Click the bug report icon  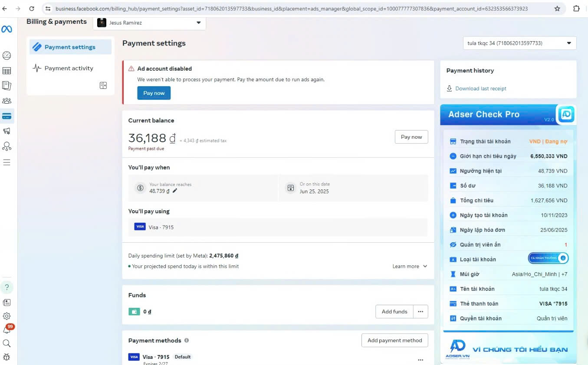7,357
